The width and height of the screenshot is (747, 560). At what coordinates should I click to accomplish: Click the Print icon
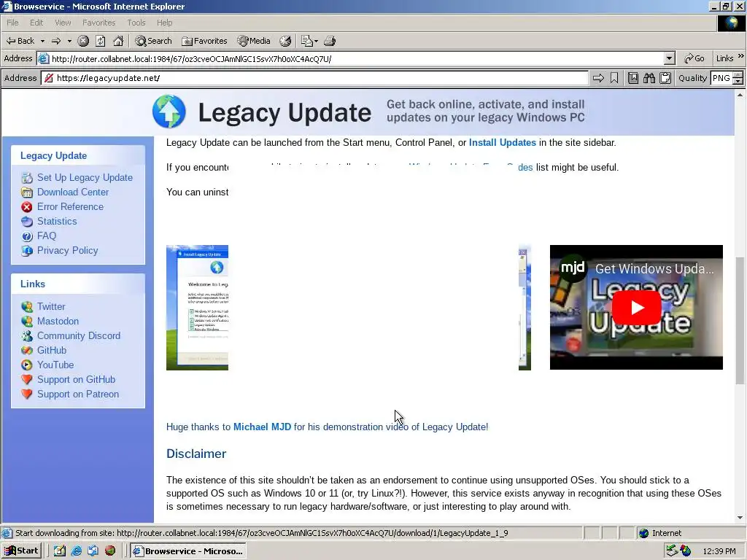[330, 41]
